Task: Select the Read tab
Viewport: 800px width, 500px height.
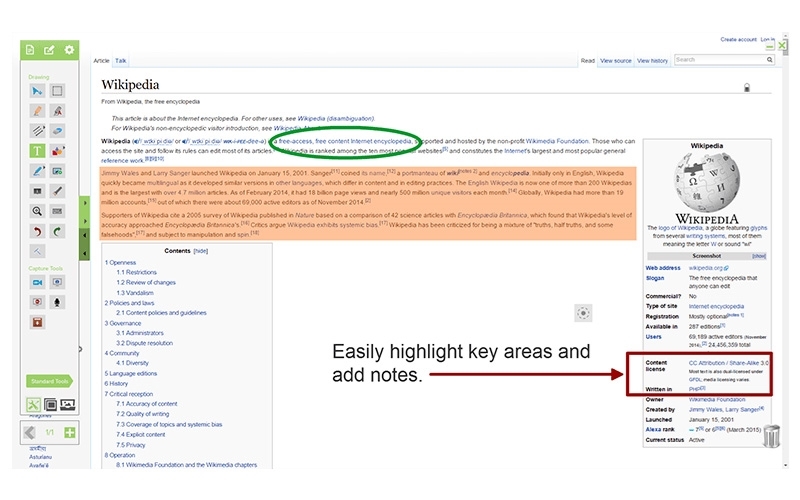Action: tap(588, 61)
